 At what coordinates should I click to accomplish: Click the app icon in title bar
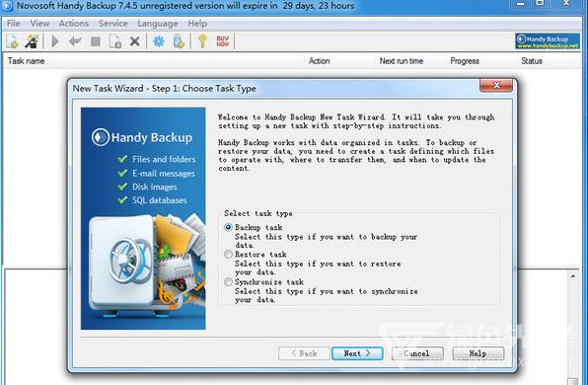point(8,5)
